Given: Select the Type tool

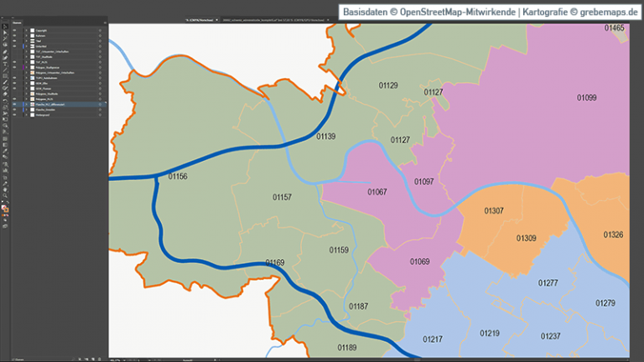Looking at the screenshot, I should pyautogui.click(x=4, y=64).
